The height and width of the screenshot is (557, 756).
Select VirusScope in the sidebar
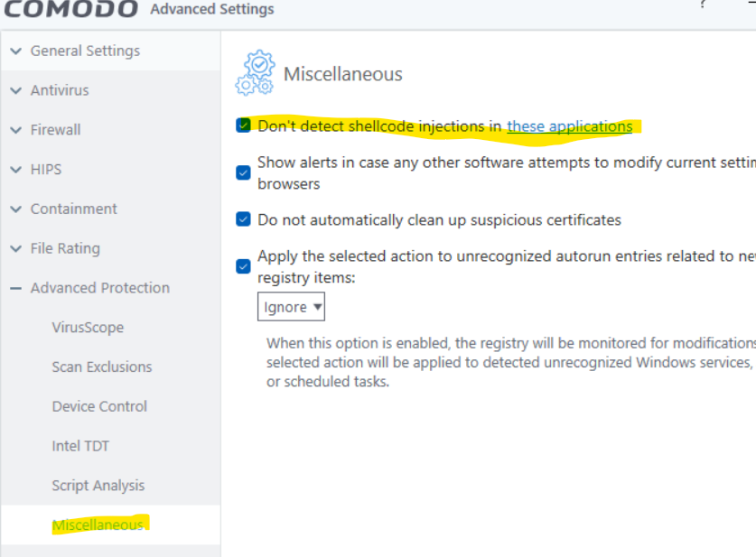pos(89,327)
